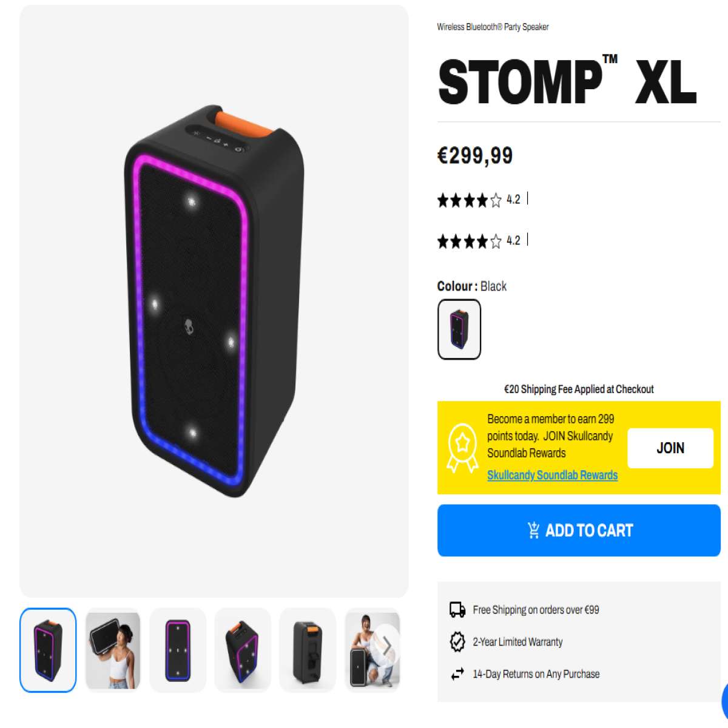This screenshot has height=728, width=728.
Task: Select the straight-on front view thumbnail
Action: (x=178, y=650)
